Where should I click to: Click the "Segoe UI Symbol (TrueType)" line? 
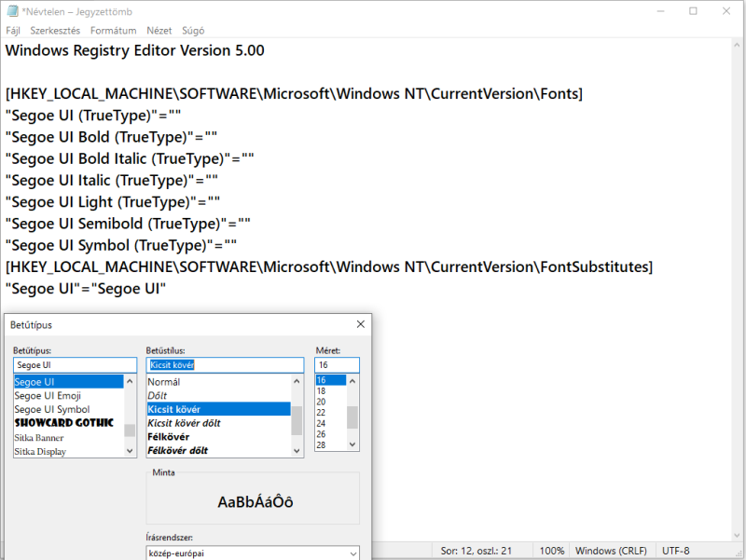pos(121,245)
